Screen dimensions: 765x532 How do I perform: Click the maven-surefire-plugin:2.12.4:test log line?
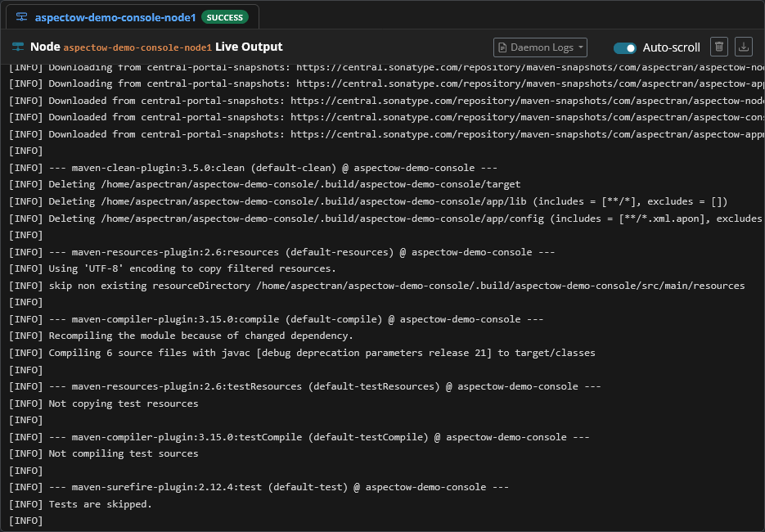[x=259, y=487]
